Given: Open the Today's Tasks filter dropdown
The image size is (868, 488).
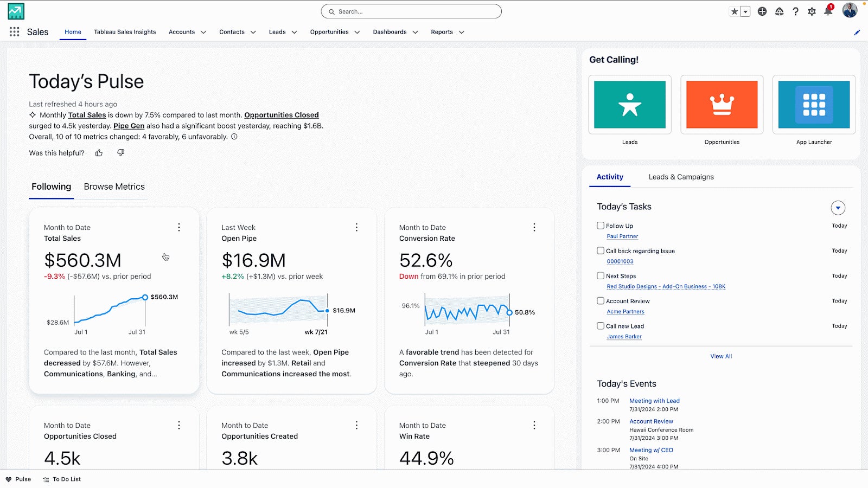Looking at the screenshot, I should [x=838, y=208].
